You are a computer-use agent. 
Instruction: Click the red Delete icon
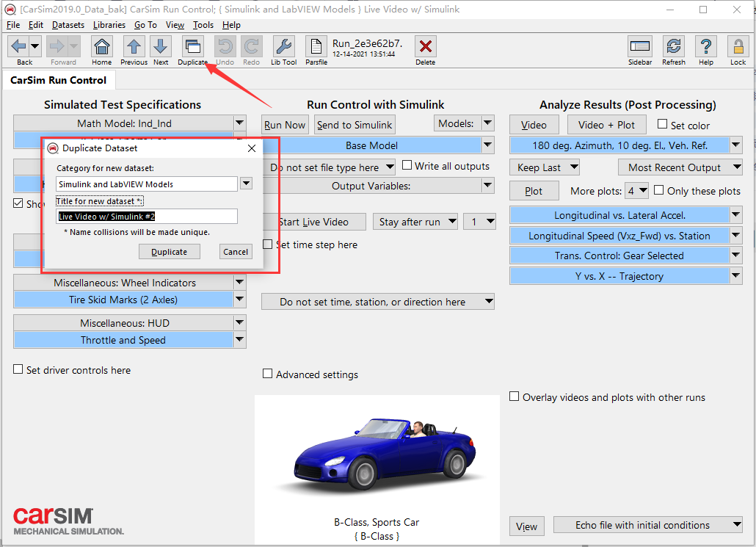(x=424, y=47)
